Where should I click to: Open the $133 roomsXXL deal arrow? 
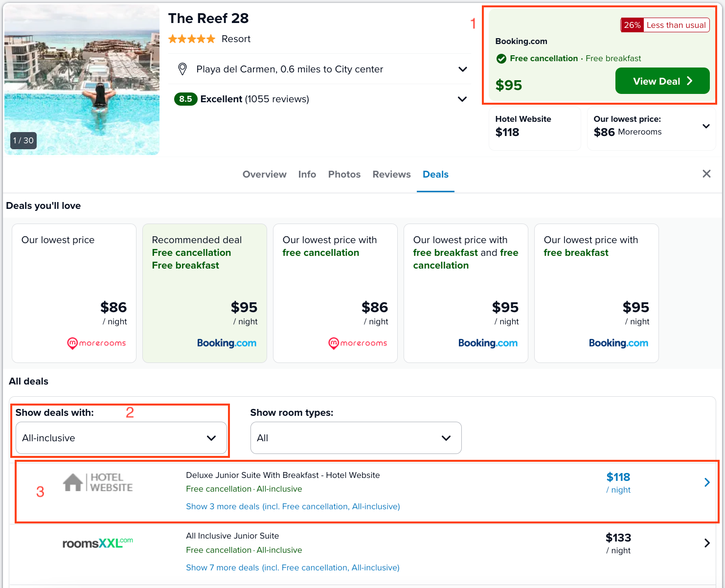point(707,543)
